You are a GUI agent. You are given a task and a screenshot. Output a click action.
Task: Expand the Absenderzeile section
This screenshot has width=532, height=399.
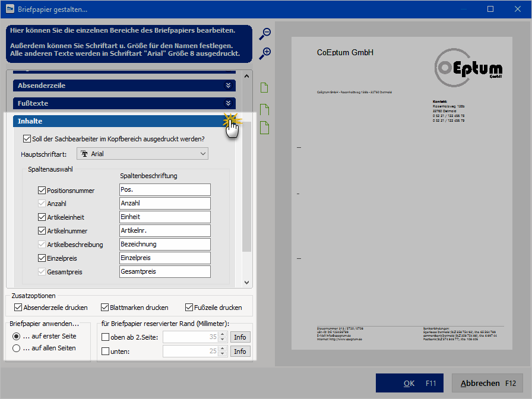124,85
